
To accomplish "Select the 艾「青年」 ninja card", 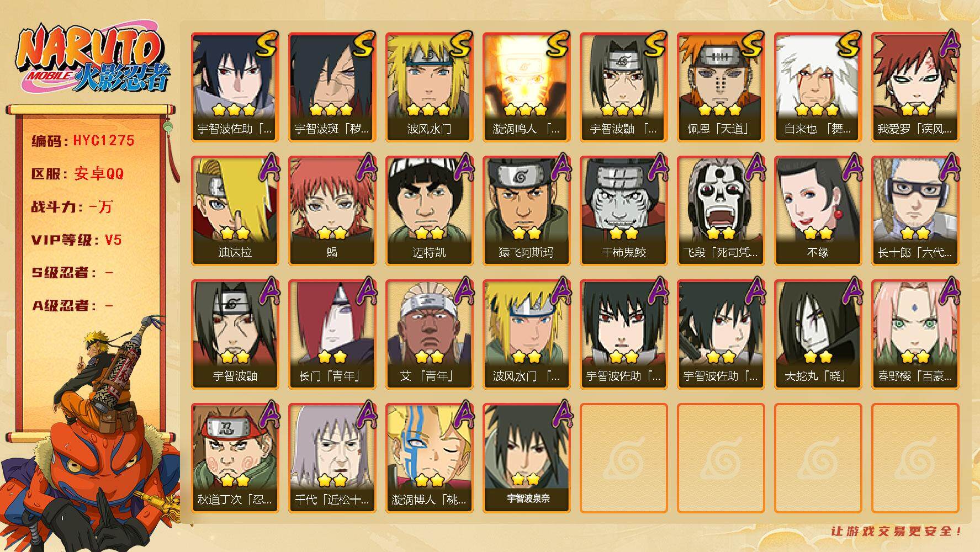I will tap(429, 334).
